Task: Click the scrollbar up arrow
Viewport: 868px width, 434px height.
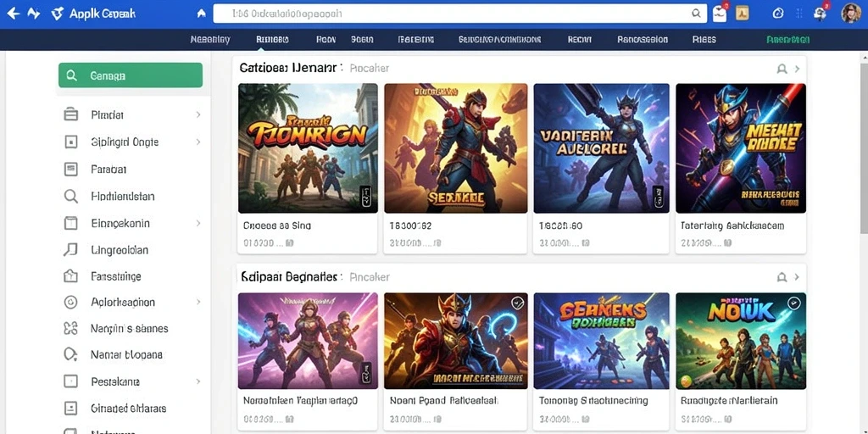Action: (864, 57)
